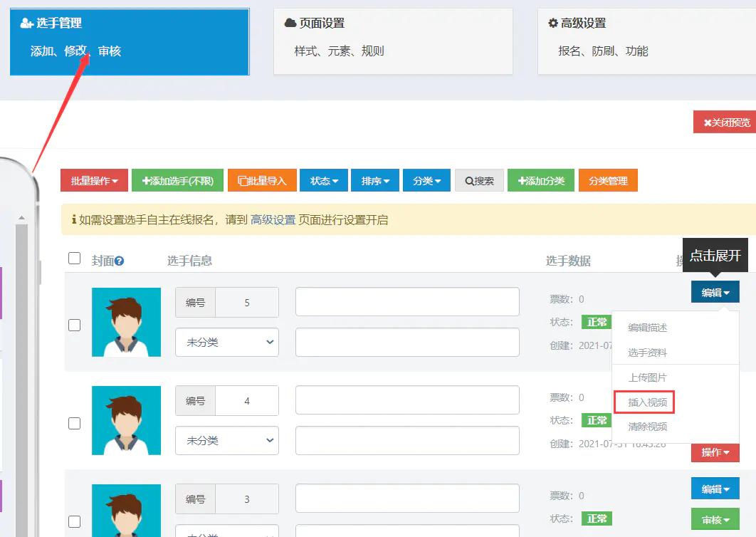The height and width of the screenshot is (537, 756).
Task: Open the 排序 sort dropdown
Action: pos(374,180)
